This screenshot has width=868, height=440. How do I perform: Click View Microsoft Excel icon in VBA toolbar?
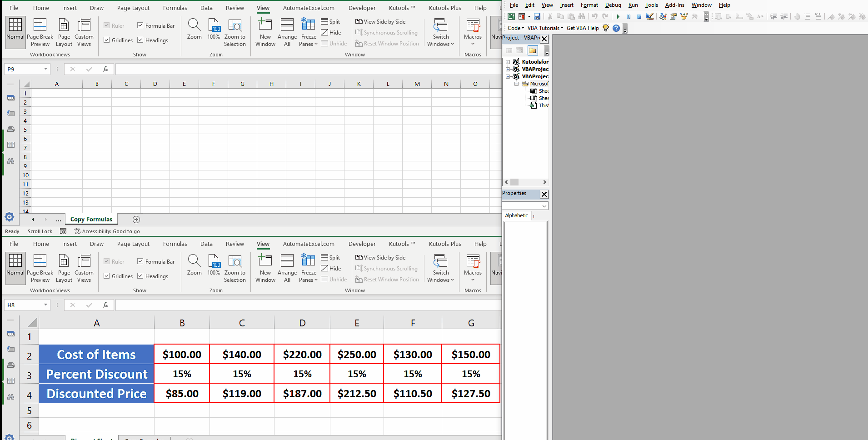point(511,17)
